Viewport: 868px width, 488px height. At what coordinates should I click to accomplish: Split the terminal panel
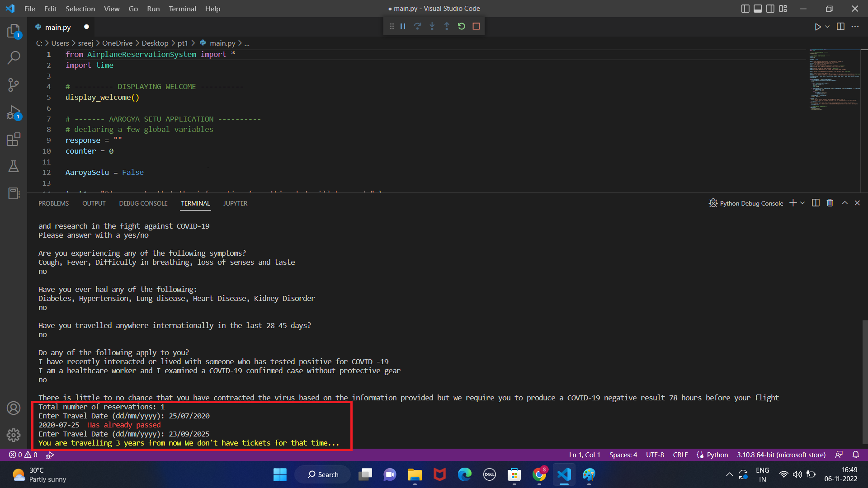coord(816,203)
